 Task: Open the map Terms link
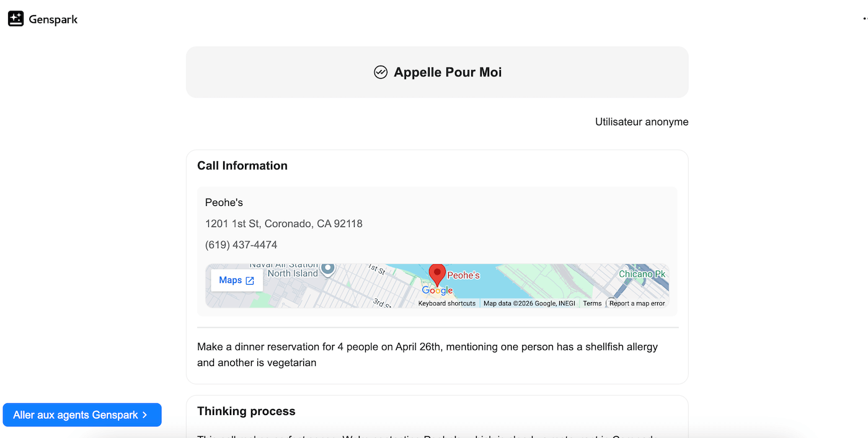point(592,303)
